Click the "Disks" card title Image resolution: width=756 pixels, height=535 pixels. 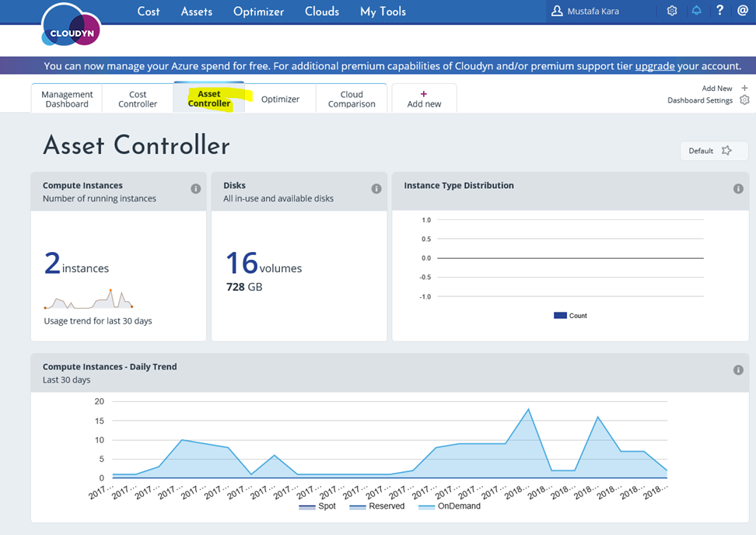[x=234, y=186]
